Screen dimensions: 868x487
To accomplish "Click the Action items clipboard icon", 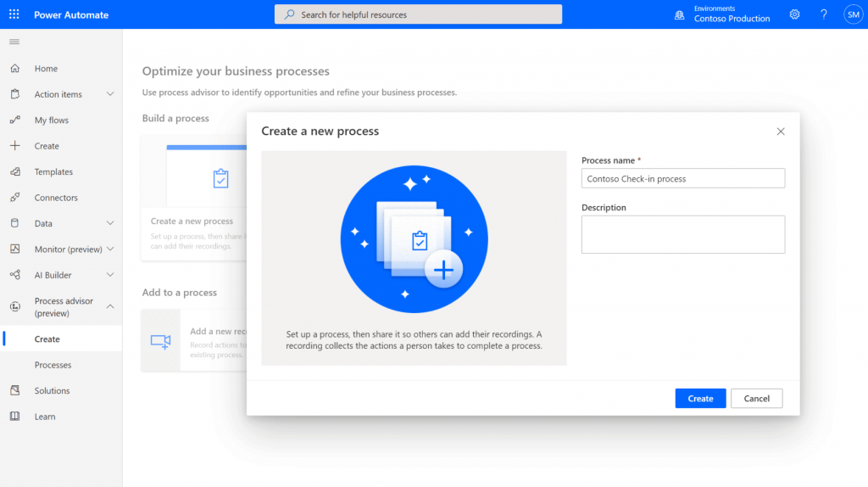I will (x=15, y=93).
